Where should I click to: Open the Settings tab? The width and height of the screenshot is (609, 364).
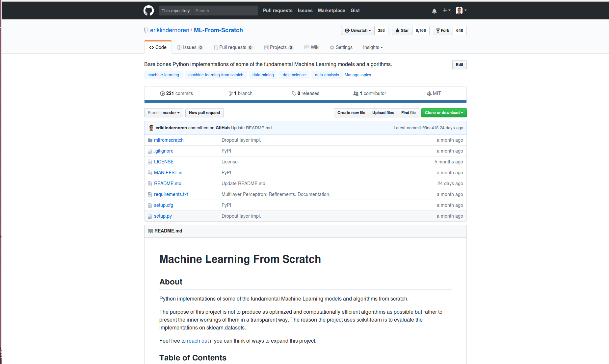341,47
